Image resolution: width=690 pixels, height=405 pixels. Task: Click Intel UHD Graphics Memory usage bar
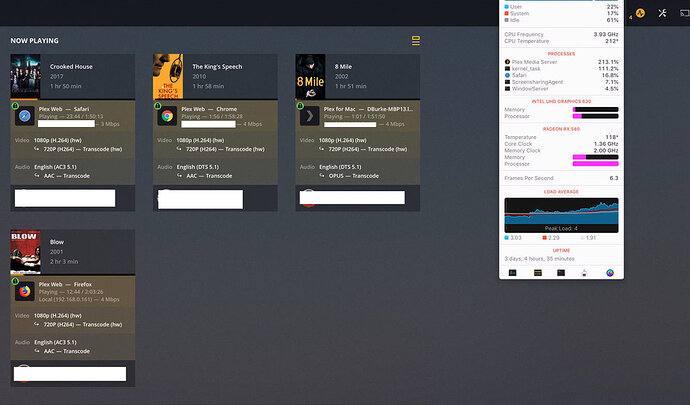[x=595, y=110]
